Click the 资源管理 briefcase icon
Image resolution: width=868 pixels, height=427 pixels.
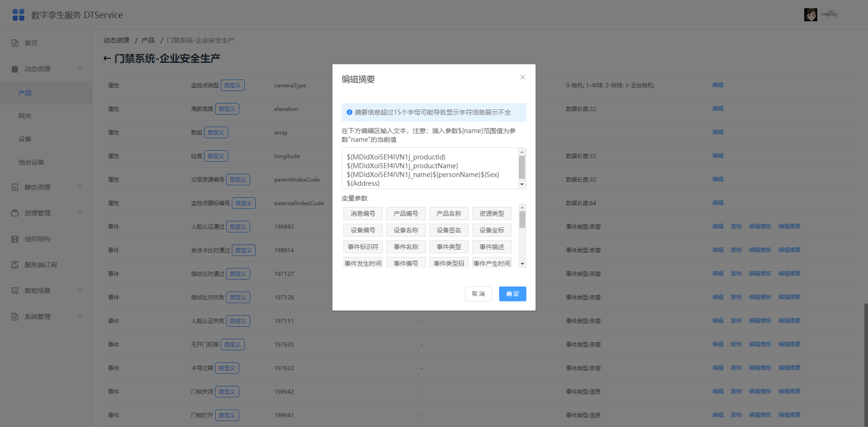click(x=15, y=213)
